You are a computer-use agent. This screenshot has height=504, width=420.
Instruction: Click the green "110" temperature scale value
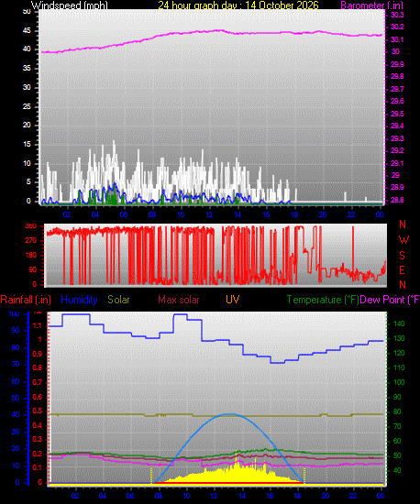coord(399,367)
